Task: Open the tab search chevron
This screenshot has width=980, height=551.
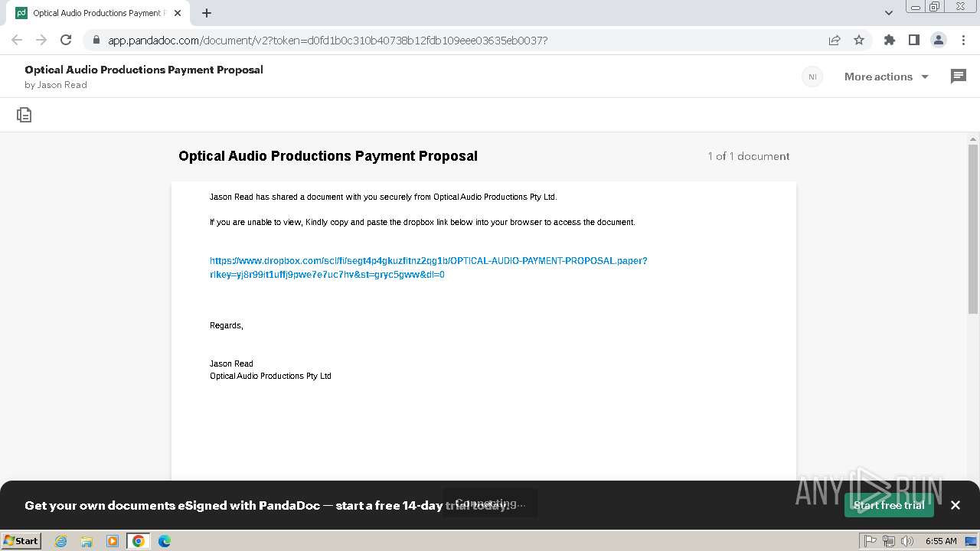Action: click(x=889, y=13)
